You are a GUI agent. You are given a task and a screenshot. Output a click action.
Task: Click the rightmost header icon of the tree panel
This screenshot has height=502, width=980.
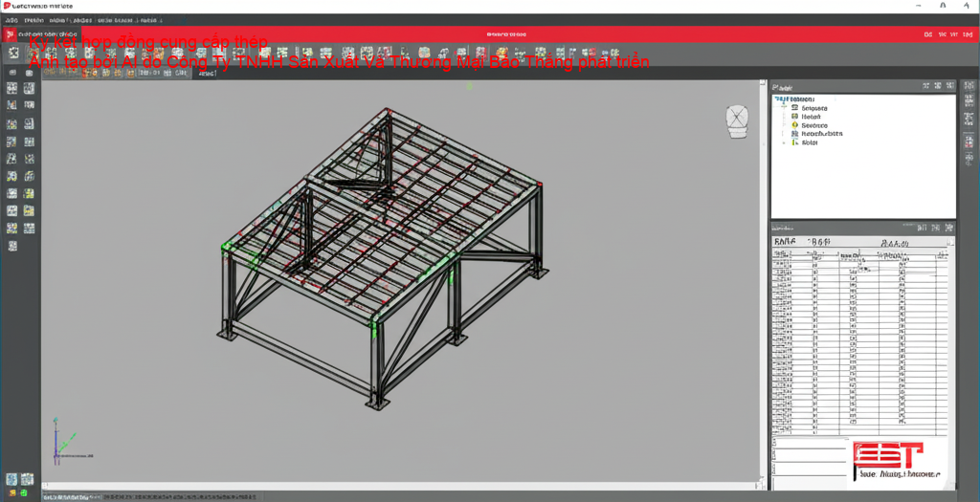tap(950, 86)
